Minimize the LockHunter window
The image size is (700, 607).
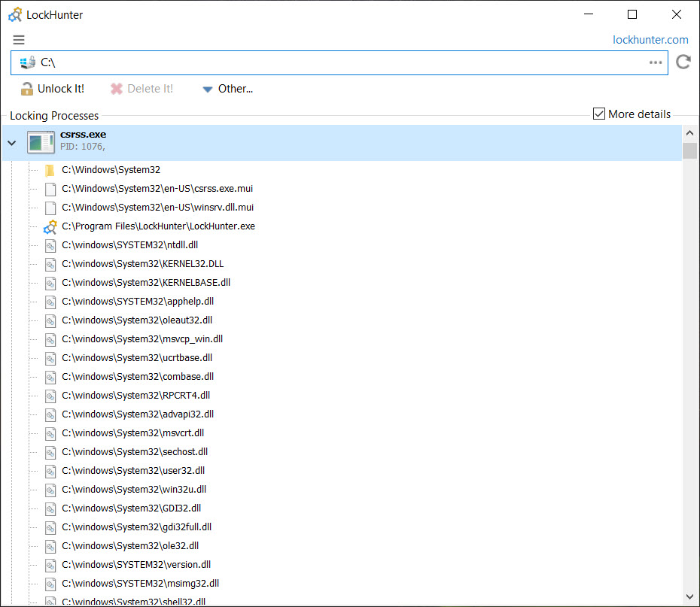click(x=589, y=14)
